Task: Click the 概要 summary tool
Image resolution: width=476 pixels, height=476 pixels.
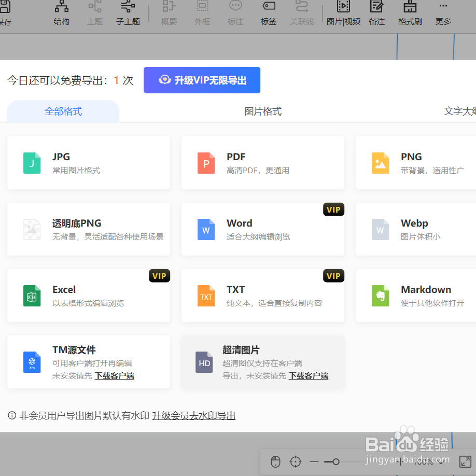Action: point(169,13)
